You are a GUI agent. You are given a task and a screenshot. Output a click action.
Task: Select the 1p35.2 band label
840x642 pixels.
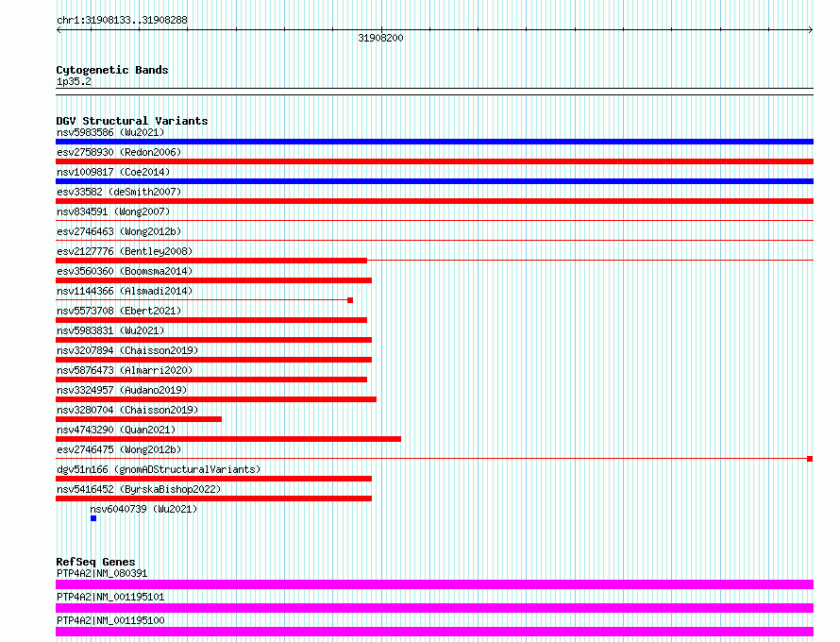click(x=74, y=81)
